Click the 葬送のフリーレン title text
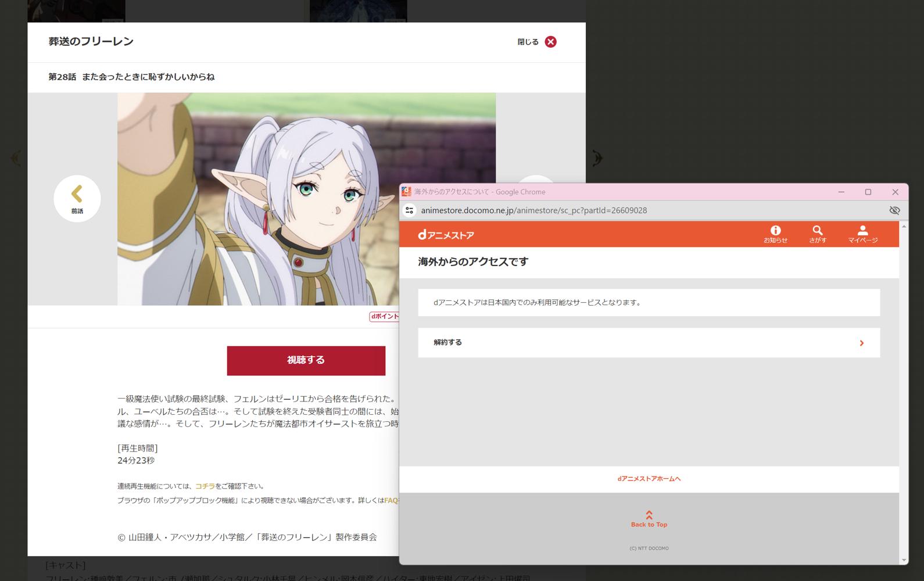This screenshot has height=581, width=924. (91, 42)
